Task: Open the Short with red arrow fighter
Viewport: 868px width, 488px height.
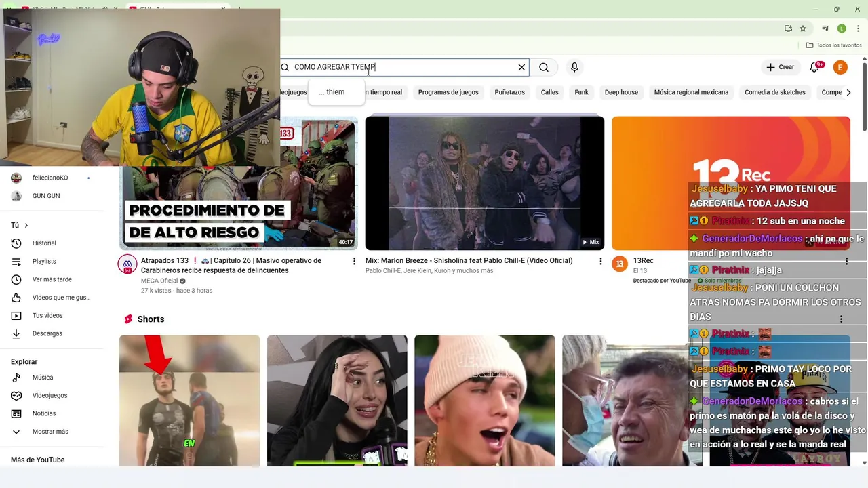Action: click(x=189, y=401)
